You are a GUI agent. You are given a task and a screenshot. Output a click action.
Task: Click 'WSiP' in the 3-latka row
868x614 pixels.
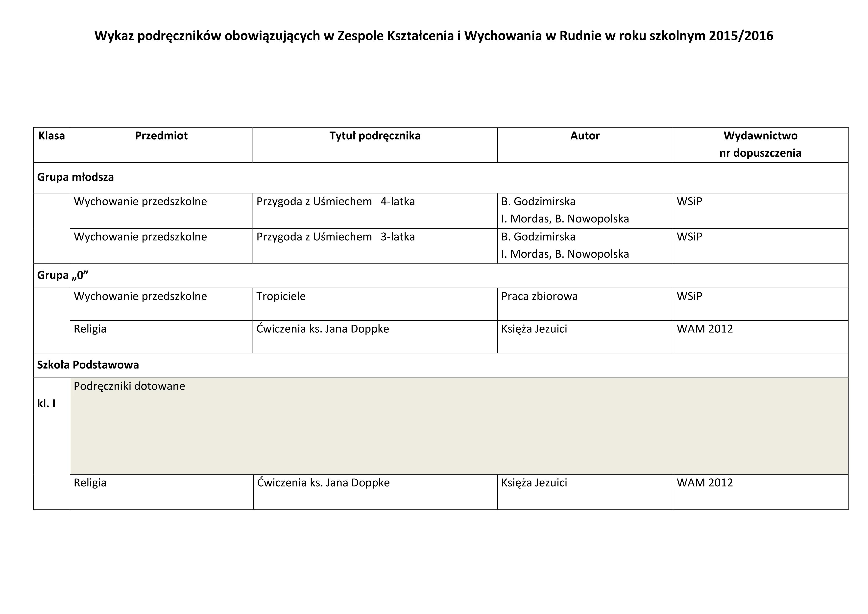coord(689,237)
